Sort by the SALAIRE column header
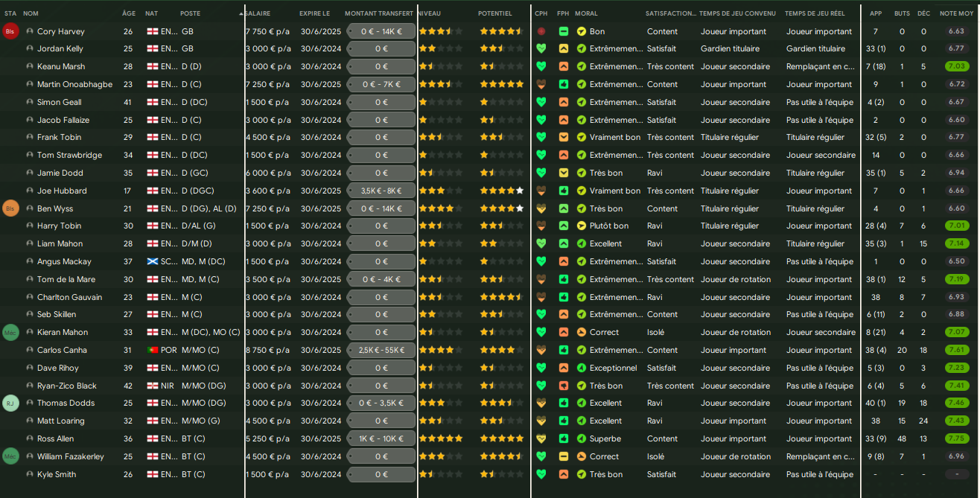This screenshot has width=980, height=498. [258, 13]
